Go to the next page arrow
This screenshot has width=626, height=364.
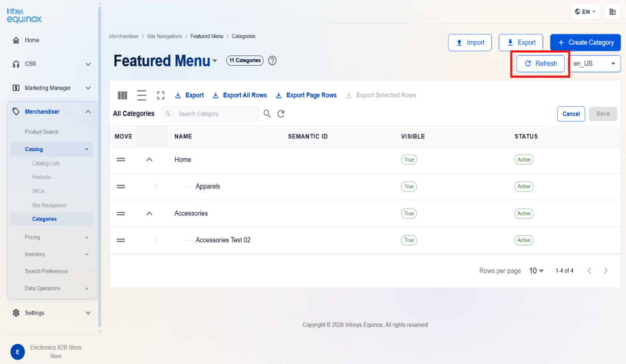[x=606, y=271]
